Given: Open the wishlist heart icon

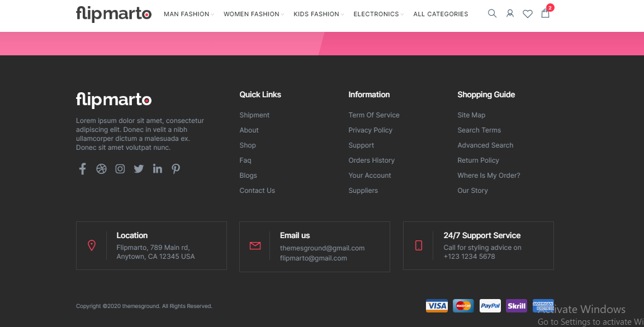Looking at the screenshot, I should click(x=528, y=13).
